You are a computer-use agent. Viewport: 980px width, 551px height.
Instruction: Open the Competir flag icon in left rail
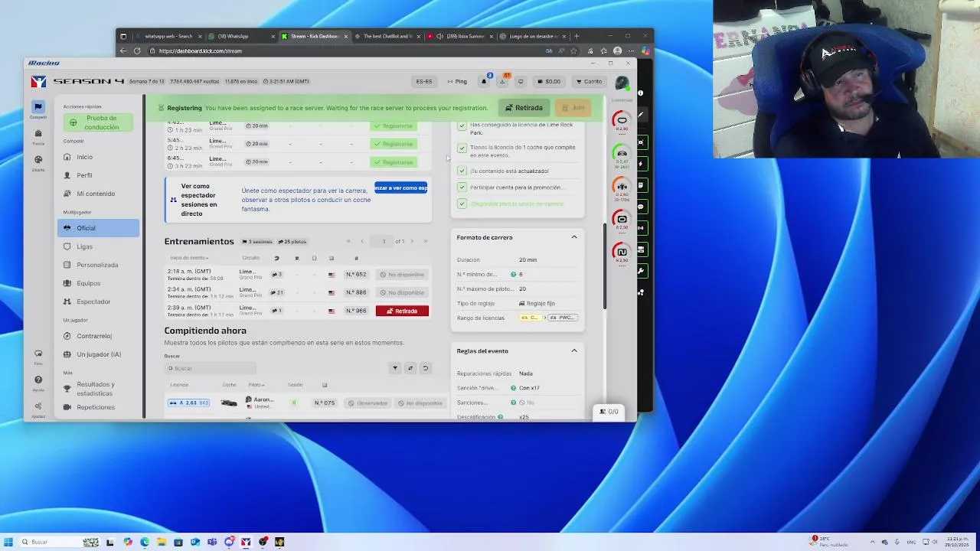click(x=38, y=107)
